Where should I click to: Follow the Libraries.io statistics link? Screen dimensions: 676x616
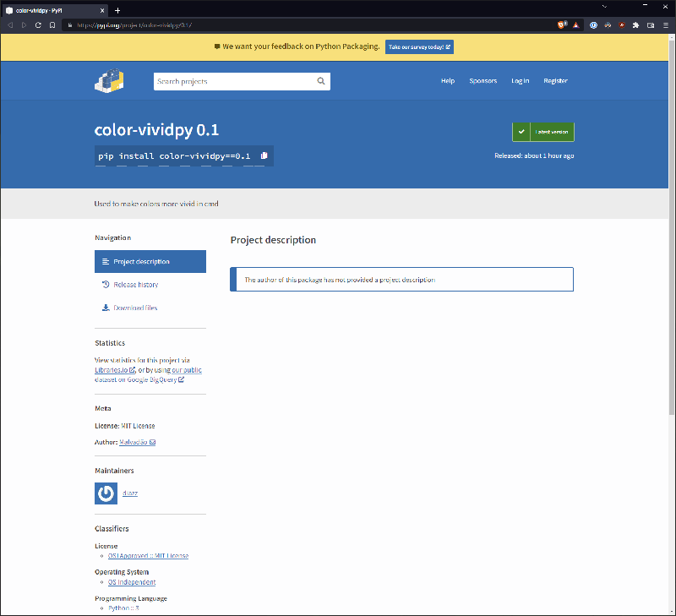pyautogui.click(x=115, y=370)
